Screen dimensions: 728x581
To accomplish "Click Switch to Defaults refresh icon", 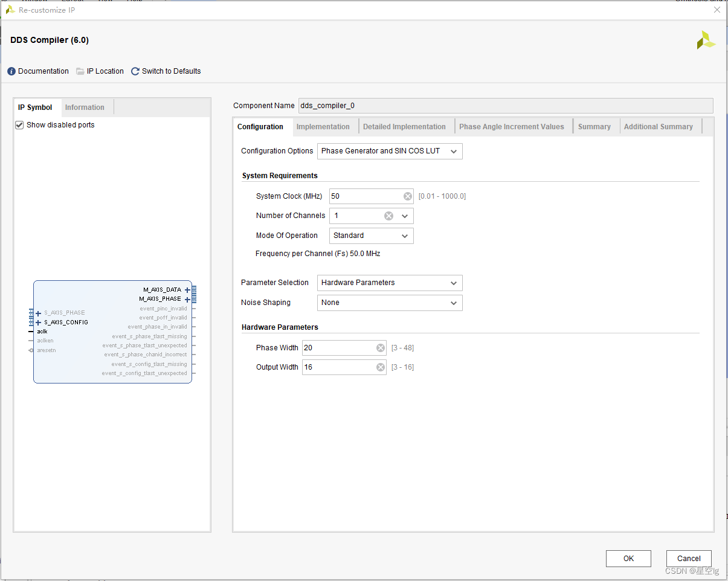I will pyautogui.click(x=135, y=71).
